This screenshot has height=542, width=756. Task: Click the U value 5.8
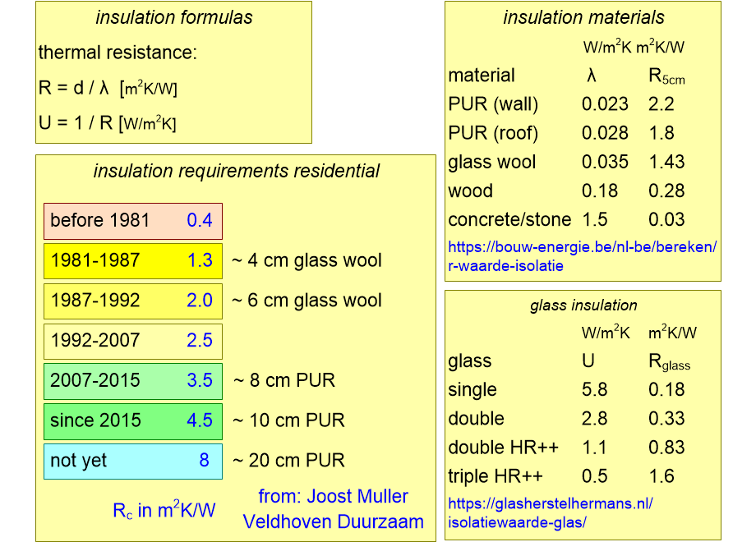[594, 390]
